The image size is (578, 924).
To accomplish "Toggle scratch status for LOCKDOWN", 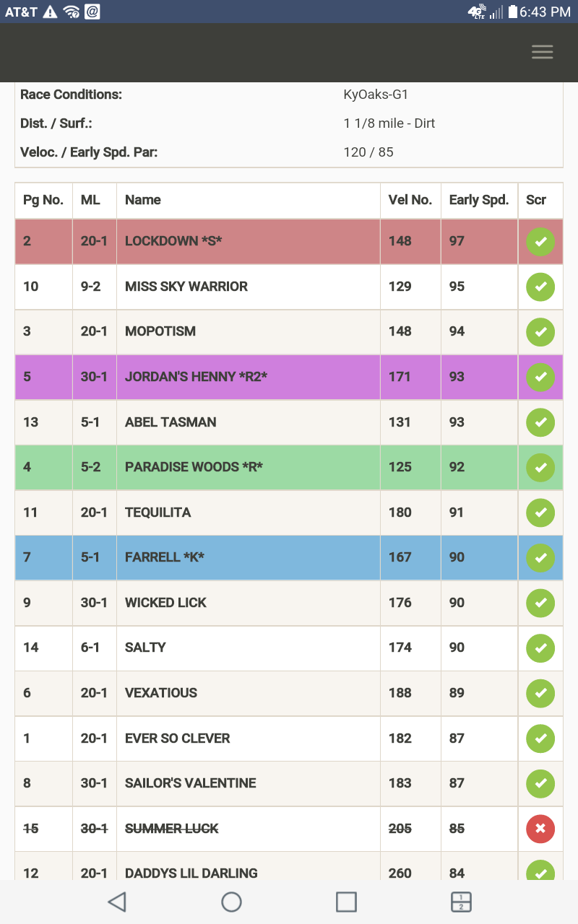I will [540, 241].
